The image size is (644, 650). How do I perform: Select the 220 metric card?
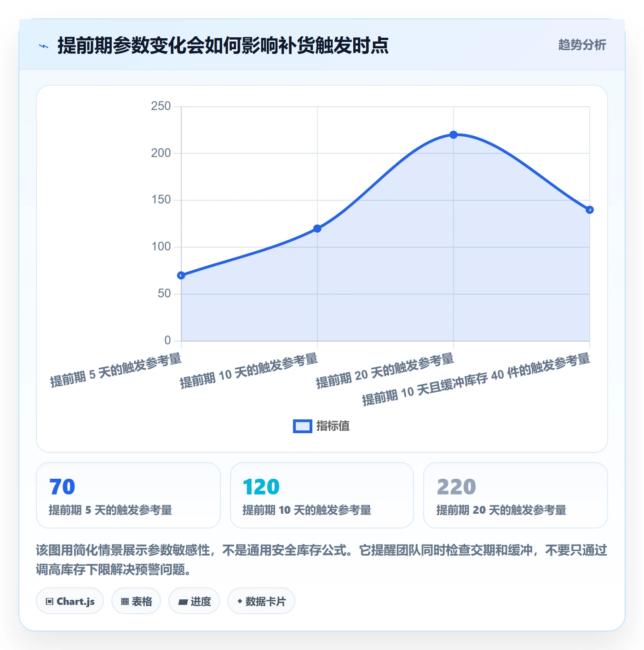click(516, 495)
